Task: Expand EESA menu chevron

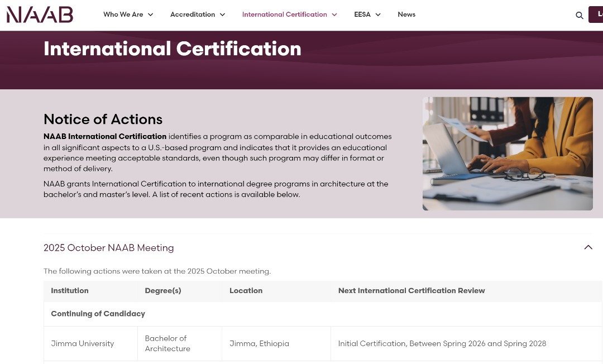Action: [x=378, y=15]
